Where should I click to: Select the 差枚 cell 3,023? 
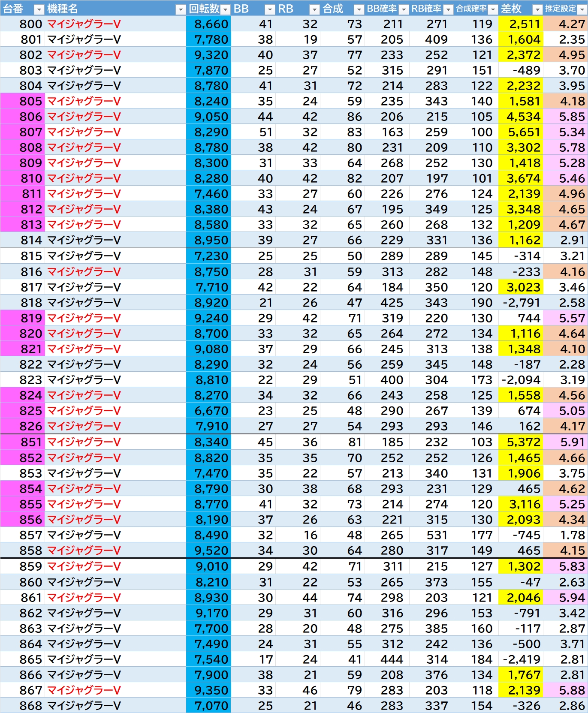click(x=521, y=287)
